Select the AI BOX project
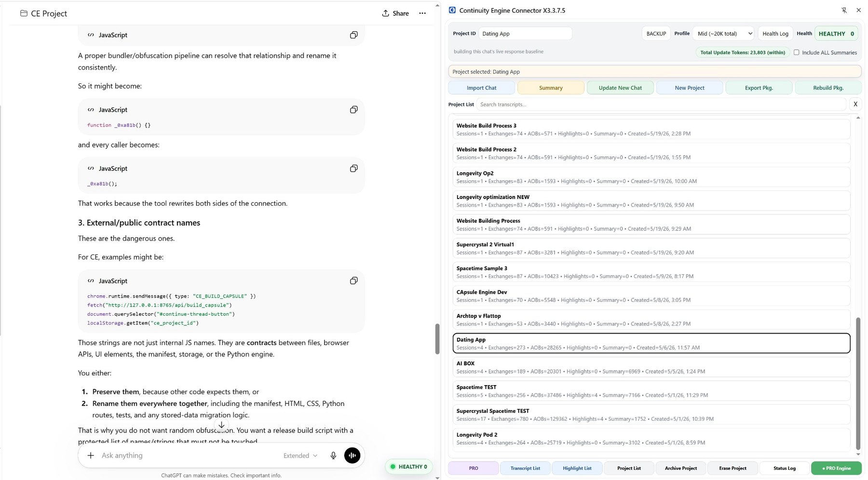This screenshot has height=480, width=868. (651, 367)
